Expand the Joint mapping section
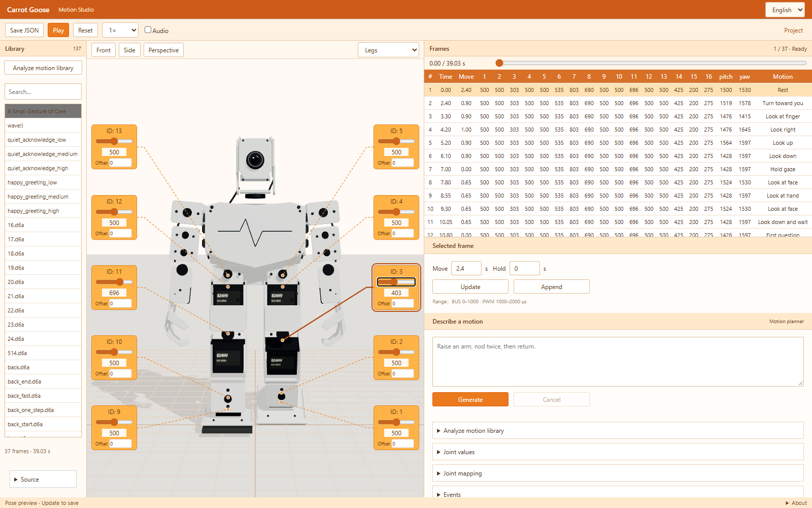 pos(618,473)
